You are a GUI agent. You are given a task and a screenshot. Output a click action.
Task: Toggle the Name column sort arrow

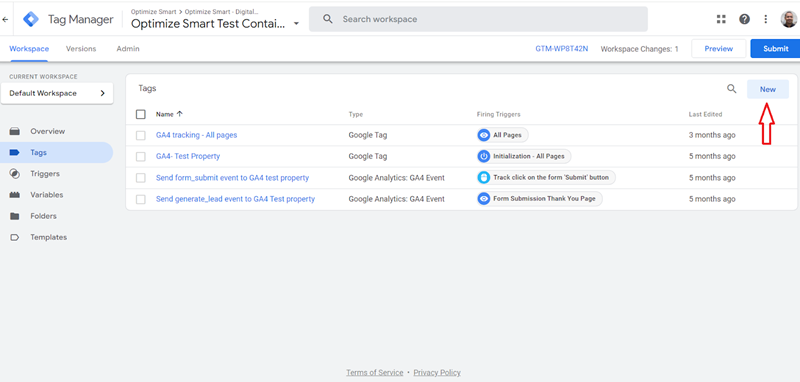coord(179,114)
